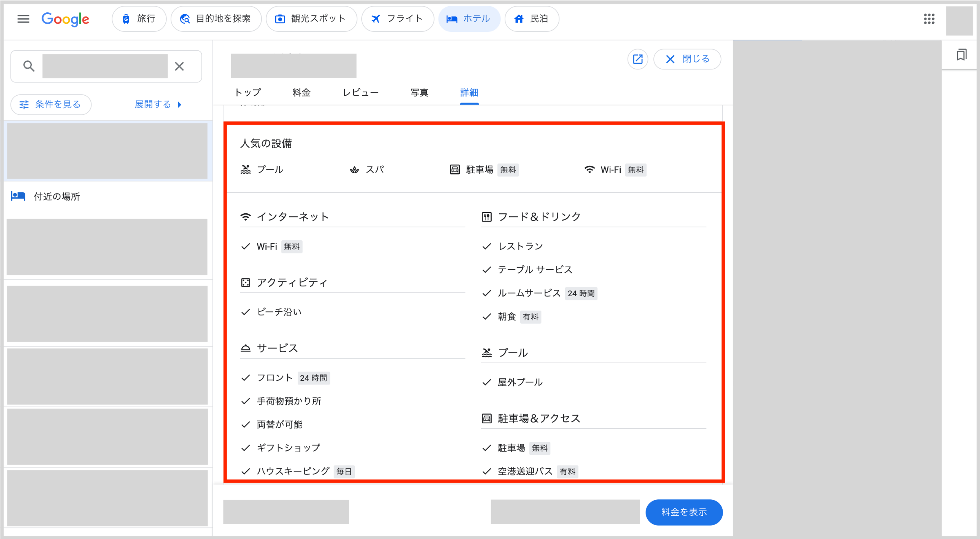Click the 空港送迎バス 有料 entry
This screenshot has width=980, height=539.
(530, 472)
